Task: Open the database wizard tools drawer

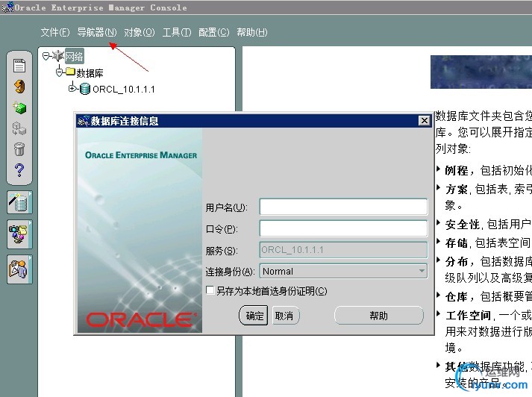Action: (x=19, y=202)
